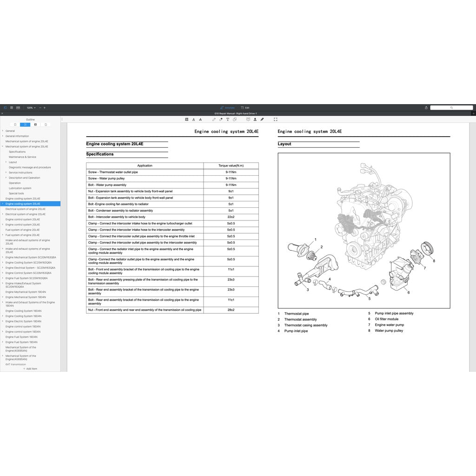Screen dimensions: 476x476
Task: Open the page thumbnails grid view
Action: (x=11, y=107)
